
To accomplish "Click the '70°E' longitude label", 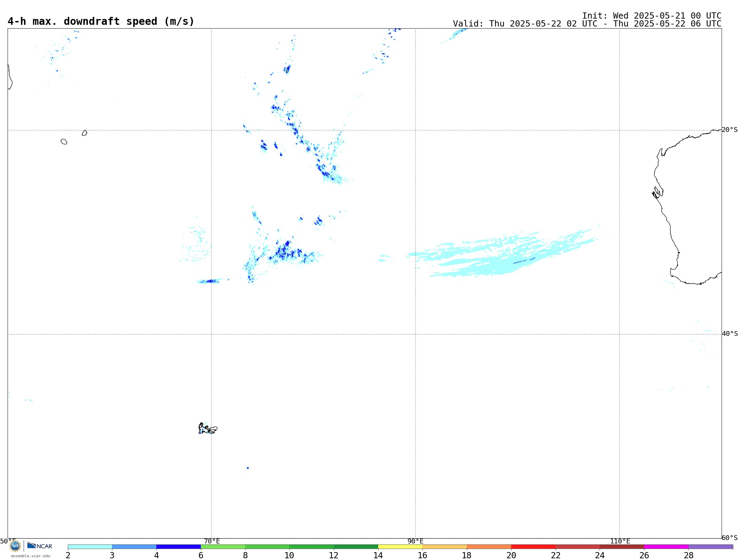I will (212, 541).
